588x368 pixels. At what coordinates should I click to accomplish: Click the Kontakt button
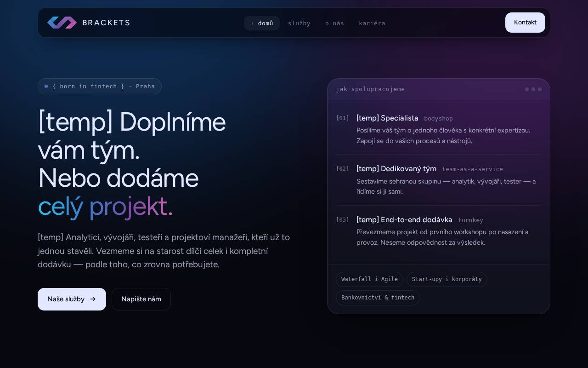pyautogui.click(x=525, y=23)
